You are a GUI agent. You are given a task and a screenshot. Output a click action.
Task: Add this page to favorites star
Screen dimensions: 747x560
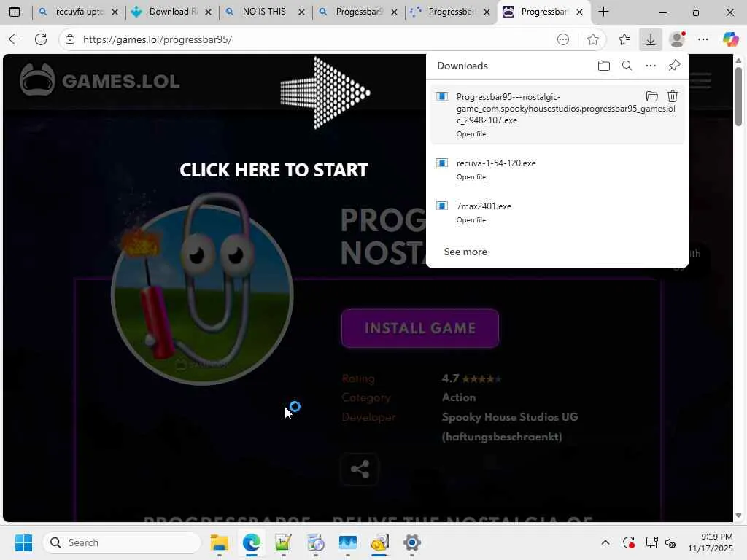point(592,39)
